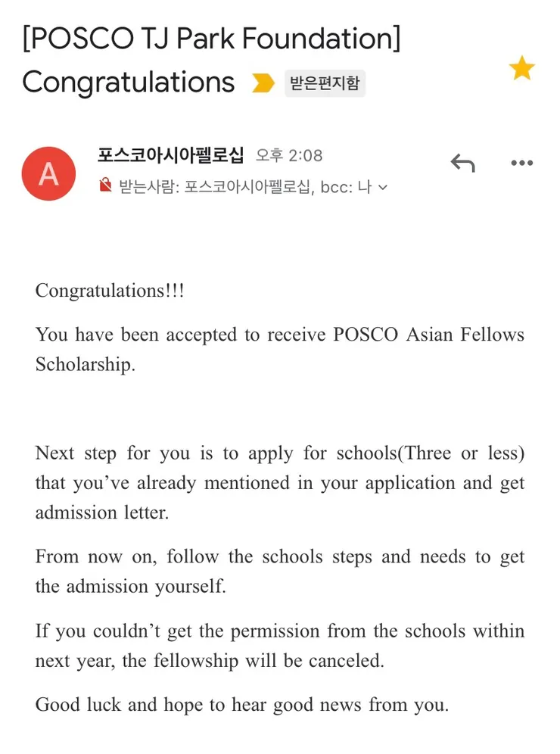The width and height of the screenshot is (560, 754).
Task: Click the 'You have been accepted' paragraph
Action: tap(279, 349)
